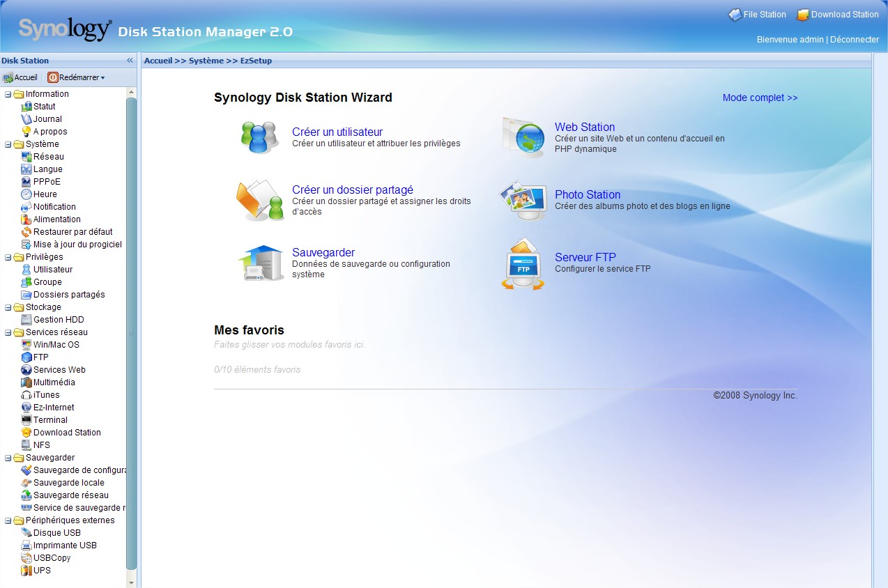Open the Photo Station wizard link
The height and width of the screenshot is (588, 888).
pos(588,194)
